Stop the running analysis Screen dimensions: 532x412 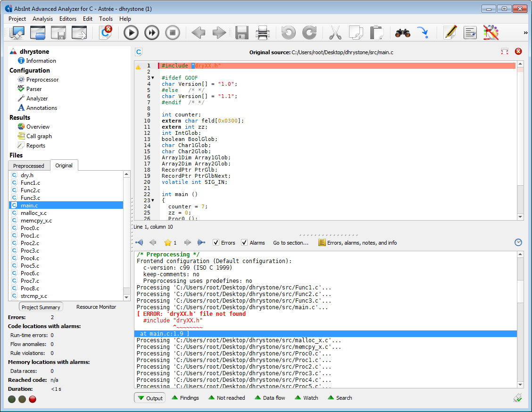click(x=172, y=33)
